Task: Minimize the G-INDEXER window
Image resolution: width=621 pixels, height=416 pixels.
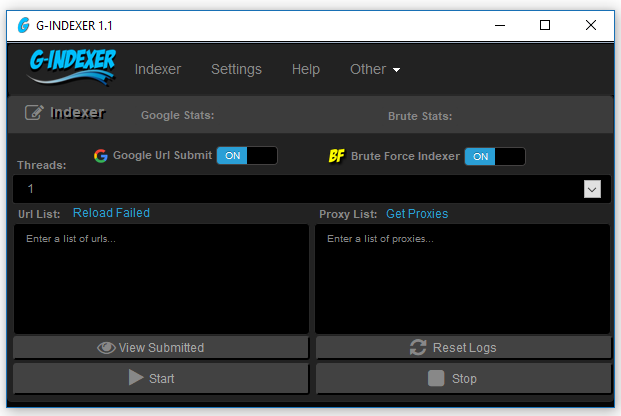Action: pos(500,25)
